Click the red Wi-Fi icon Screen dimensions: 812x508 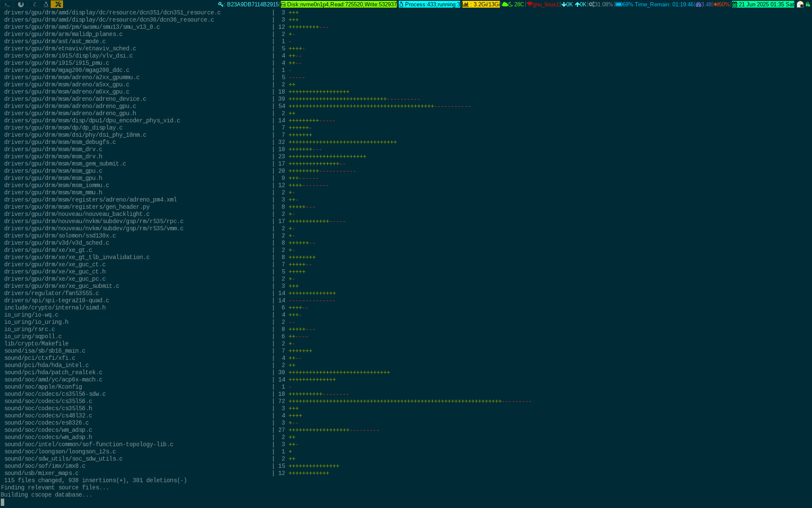click(529, 4)
